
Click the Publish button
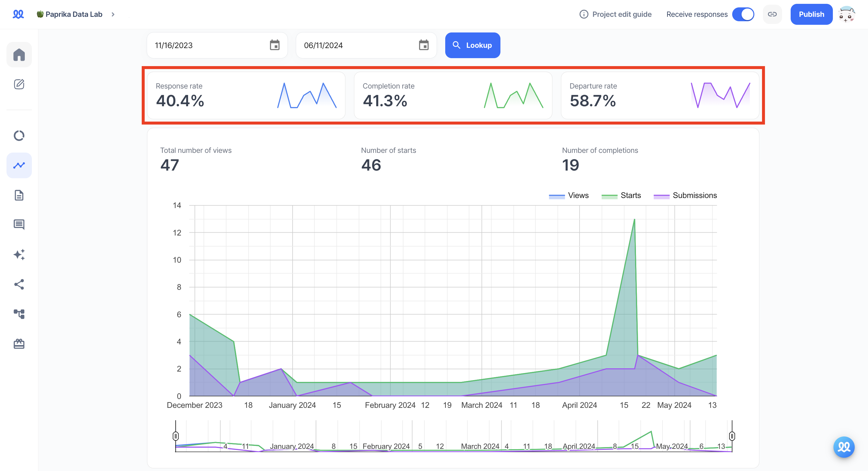[811, 14]
